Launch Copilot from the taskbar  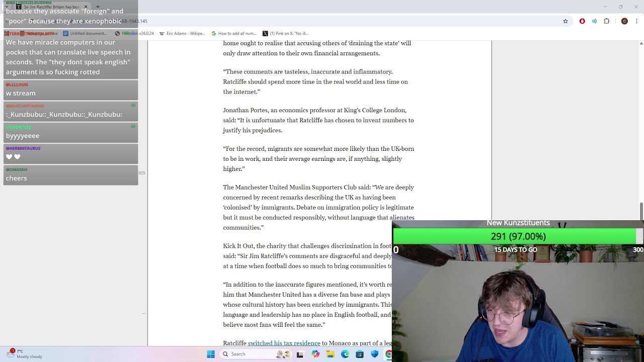(x=315, y=354)
